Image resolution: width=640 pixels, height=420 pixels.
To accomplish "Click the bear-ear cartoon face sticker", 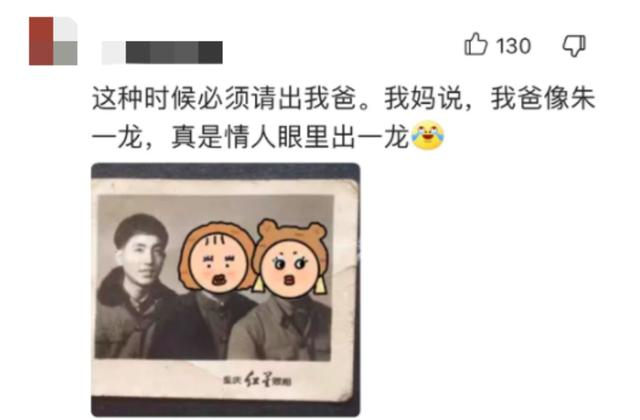I will tap(291, 260).
